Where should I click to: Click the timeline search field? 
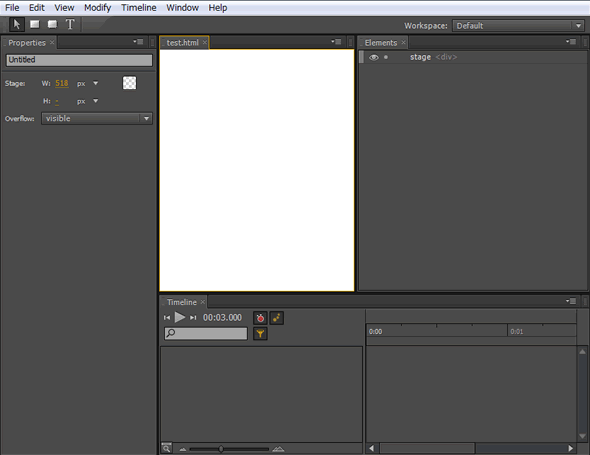206,333
